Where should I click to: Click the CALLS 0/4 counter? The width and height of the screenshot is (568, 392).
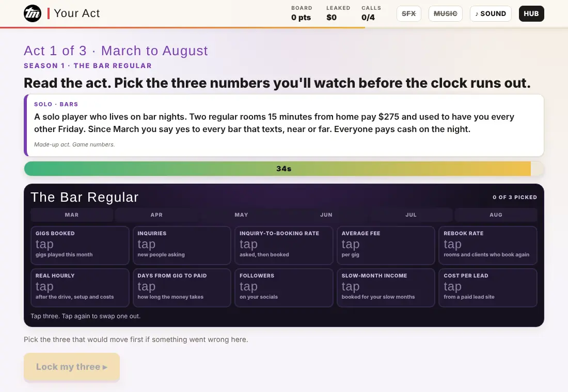pos(371,13)
